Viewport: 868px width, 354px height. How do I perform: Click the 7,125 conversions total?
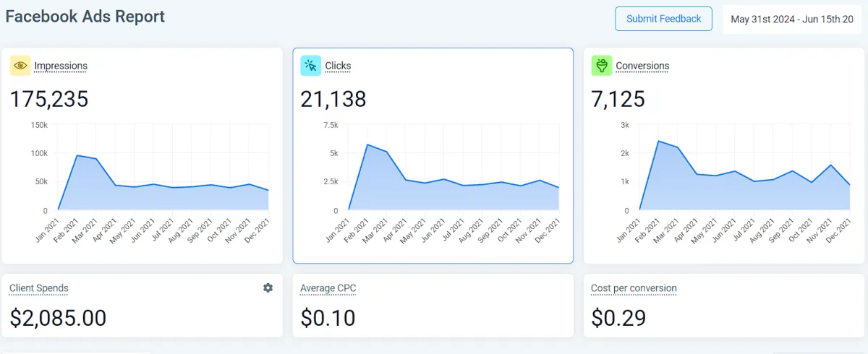[618, 99]
